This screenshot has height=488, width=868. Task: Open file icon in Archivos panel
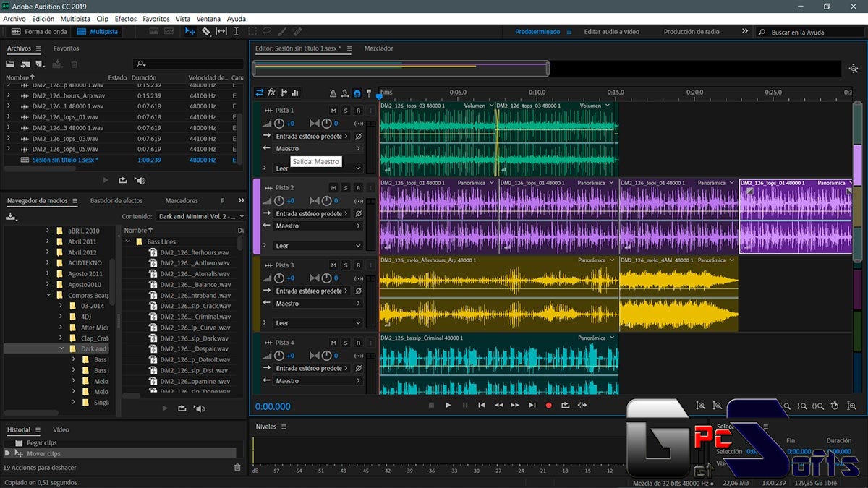[x=11, y=64]
